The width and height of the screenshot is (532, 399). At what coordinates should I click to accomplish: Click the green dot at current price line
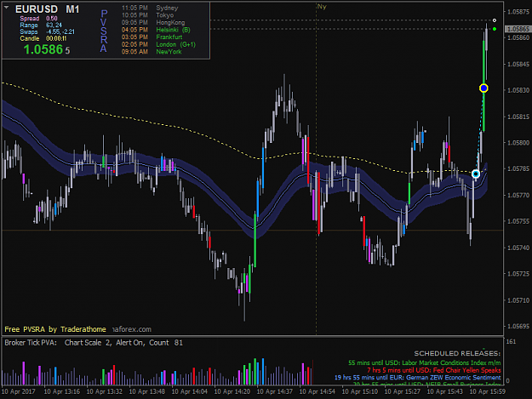495,29
